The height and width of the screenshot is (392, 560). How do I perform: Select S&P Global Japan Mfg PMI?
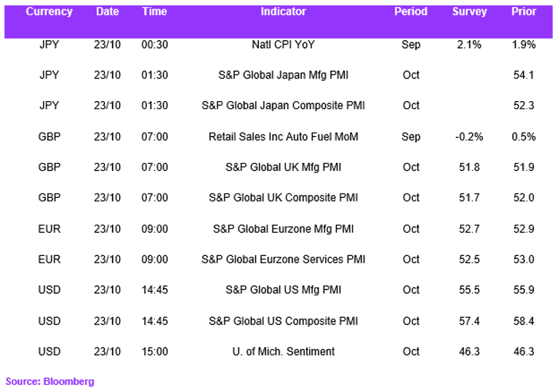point(283,76)
